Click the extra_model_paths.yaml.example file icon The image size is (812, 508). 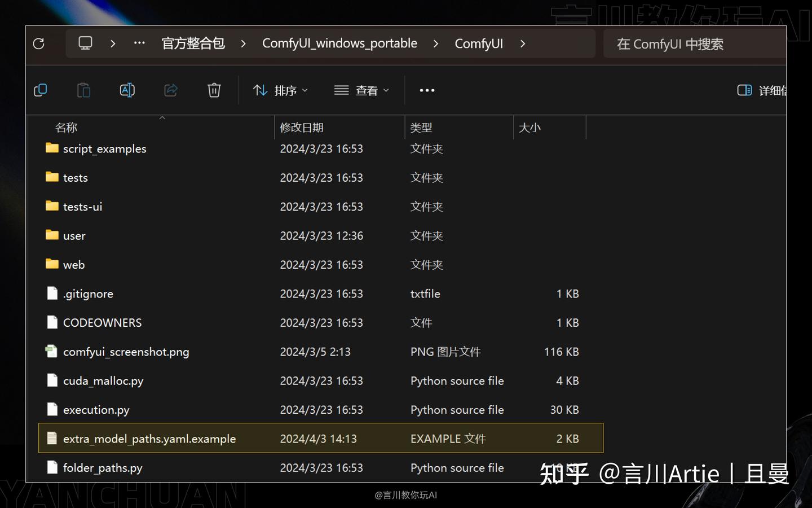point(52,438)
